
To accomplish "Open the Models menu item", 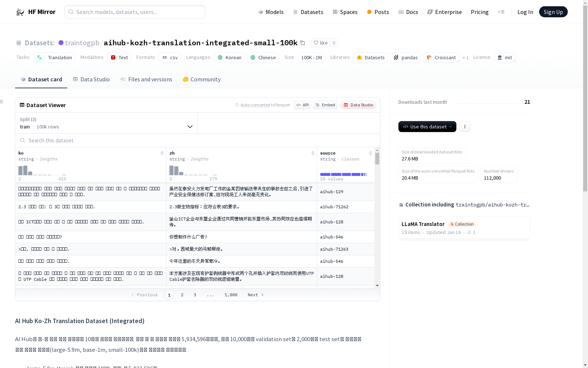I will pyautogui.click(x=271, y=12).
